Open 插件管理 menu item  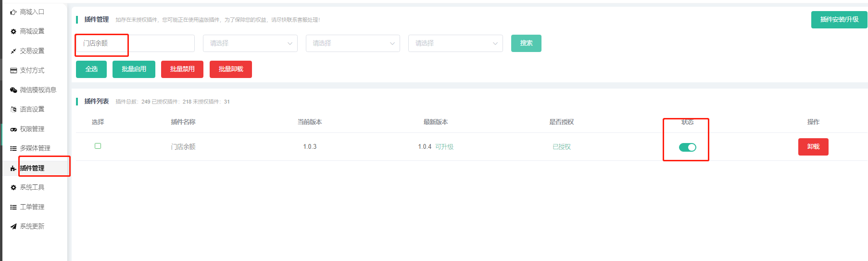pyautogui.click(x=32, y=168)
